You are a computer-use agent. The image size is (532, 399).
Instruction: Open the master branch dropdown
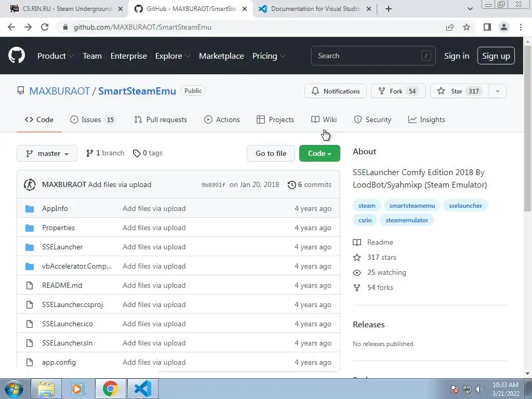(47, 153)
